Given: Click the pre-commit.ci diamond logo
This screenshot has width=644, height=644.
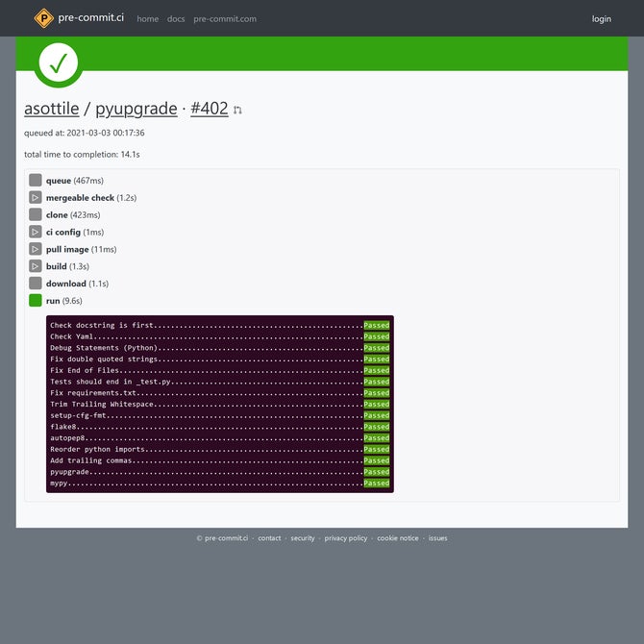Looking at the screenshot, I should tap(43, 18).
